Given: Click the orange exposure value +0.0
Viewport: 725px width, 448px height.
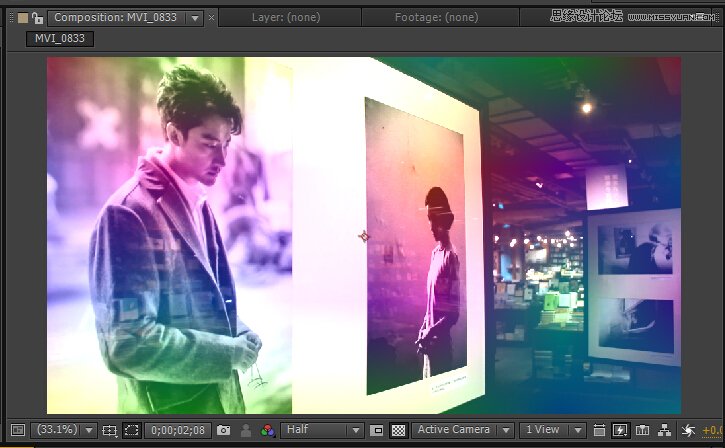Looking at the screenshot, I should [x=713, y=430].
